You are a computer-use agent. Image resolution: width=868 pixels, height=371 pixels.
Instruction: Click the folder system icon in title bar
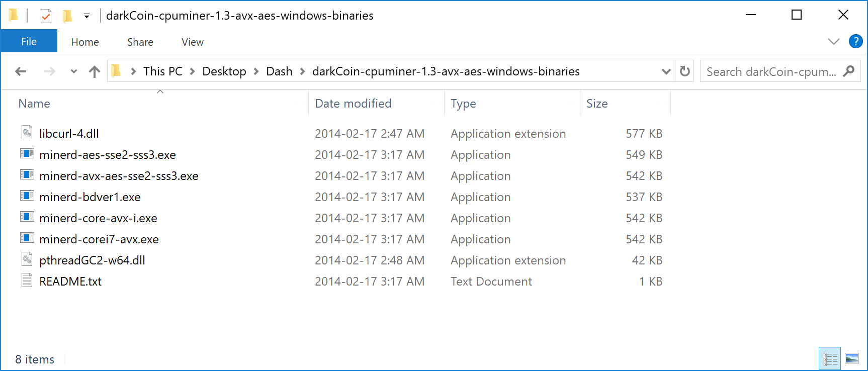[14, 16]
